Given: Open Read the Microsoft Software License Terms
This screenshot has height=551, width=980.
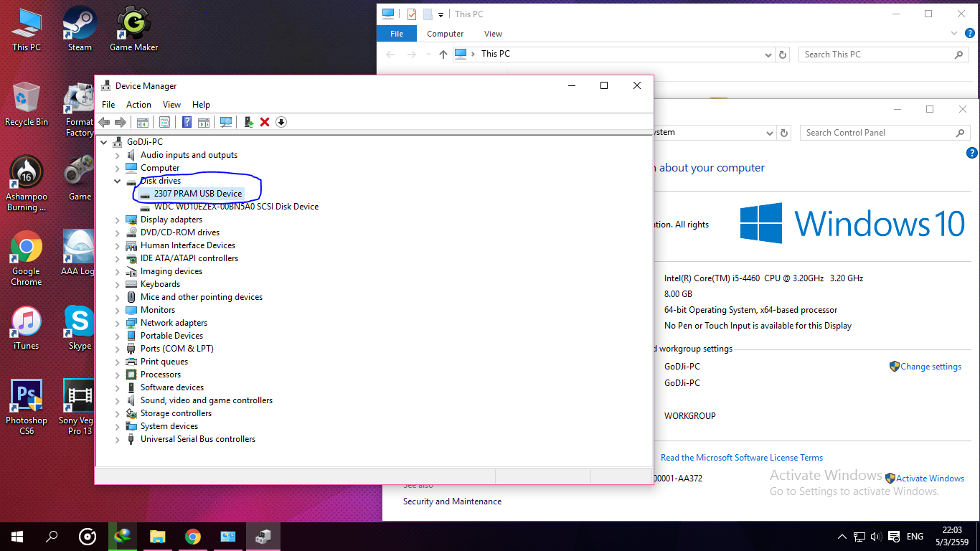Looking at the screenshot, I should [x=742, y=458].
